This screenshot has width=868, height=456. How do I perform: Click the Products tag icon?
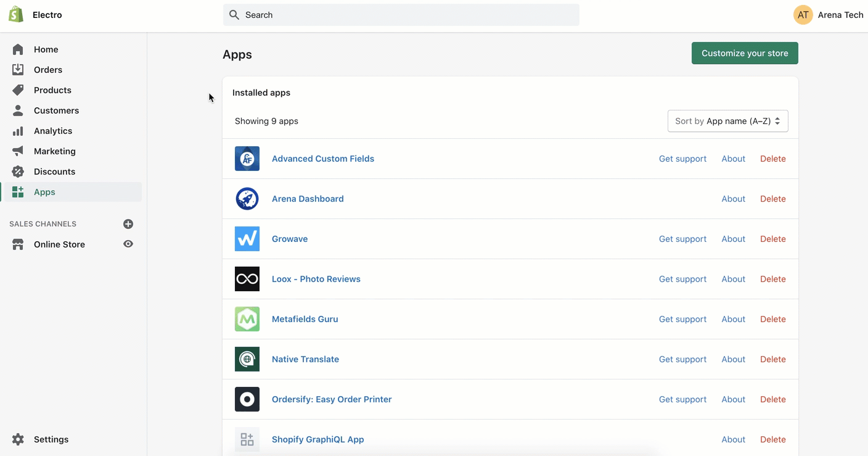[18, 90]
